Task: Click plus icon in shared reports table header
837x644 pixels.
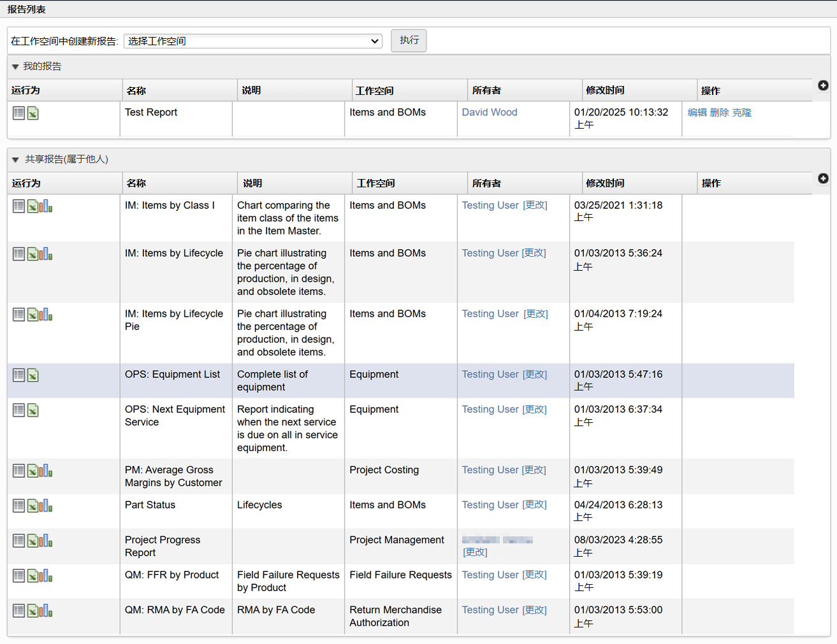Action: pyautogui.click(x=823, y=178)
